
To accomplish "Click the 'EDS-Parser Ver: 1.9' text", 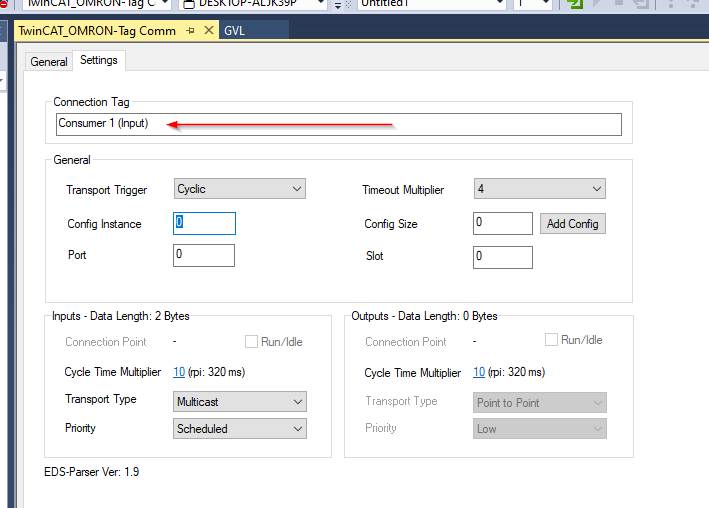I will [x=91, y=472].
